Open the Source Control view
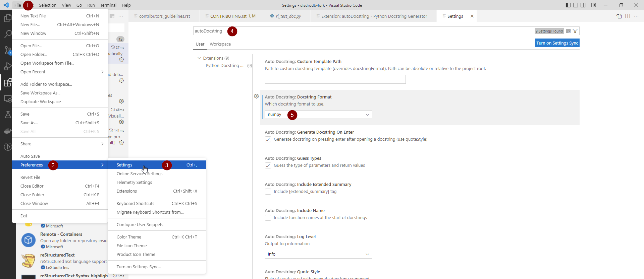This screenshot has width=644, height=279. point(7,50)
